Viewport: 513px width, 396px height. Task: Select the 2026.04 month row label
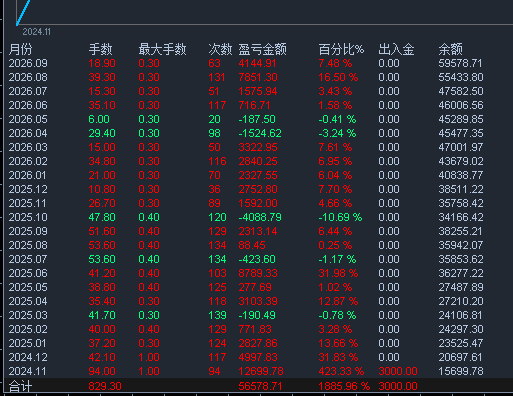tap(28, 133)
